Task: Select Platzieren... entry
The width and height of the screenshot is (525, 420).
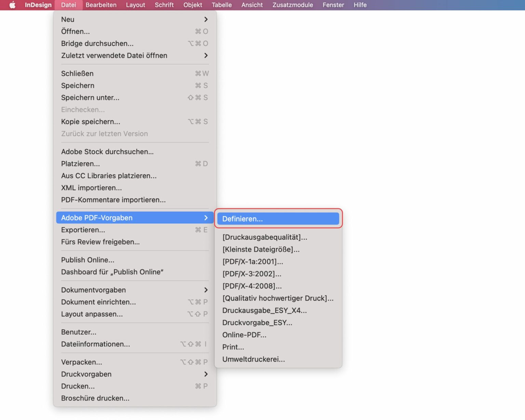Action: pos(135,164)
